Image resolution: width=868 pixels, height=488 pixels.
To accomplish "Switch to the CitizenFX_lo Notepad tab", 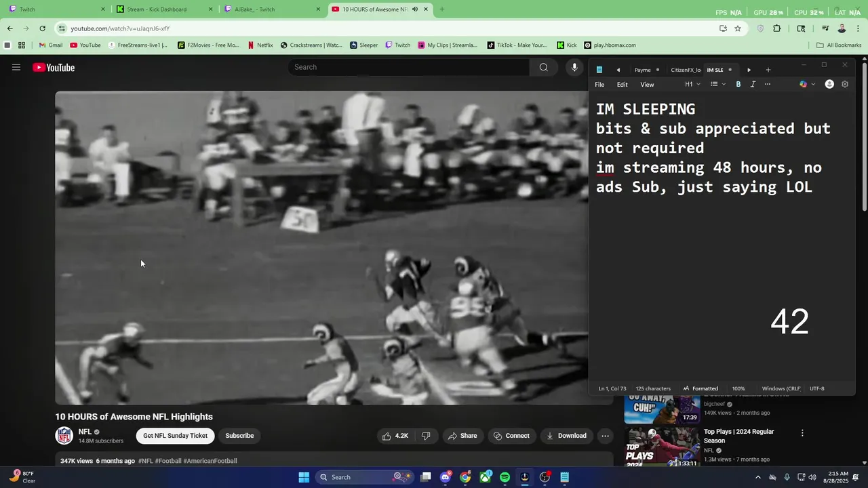I will coord(686,70).
